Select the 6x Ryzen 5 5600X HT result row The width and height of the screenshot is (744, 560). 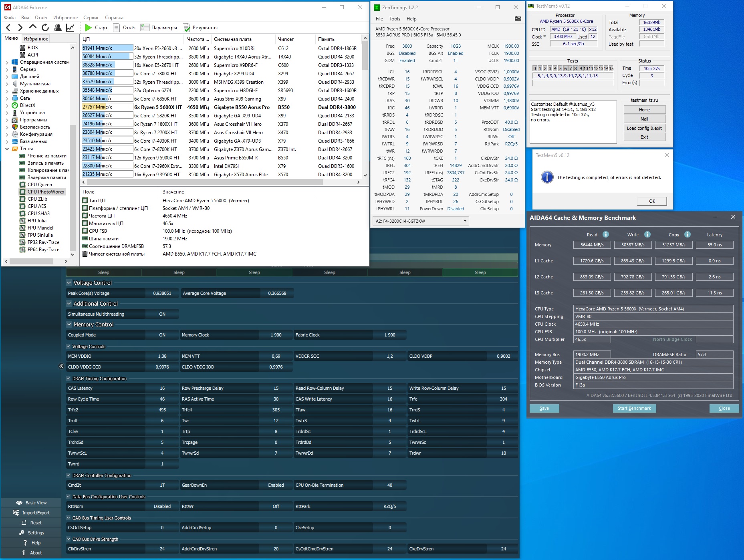pos(221,107)
